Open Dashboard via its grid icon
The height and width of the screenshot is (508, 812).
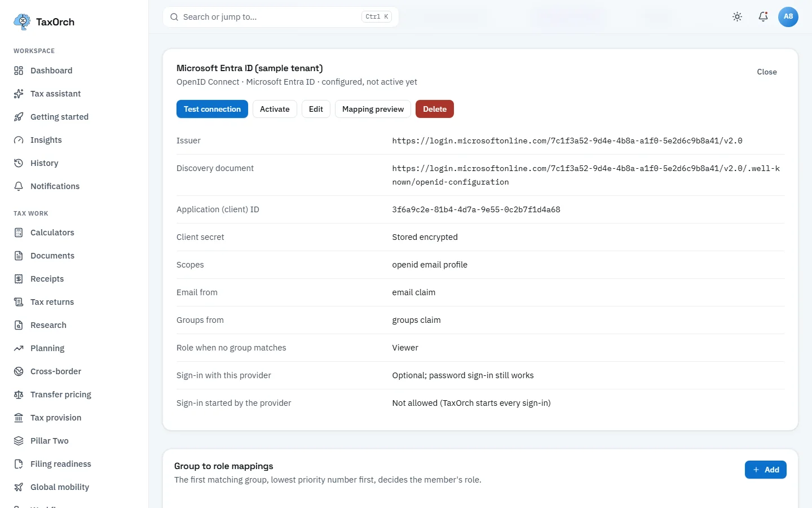point(19,71)
